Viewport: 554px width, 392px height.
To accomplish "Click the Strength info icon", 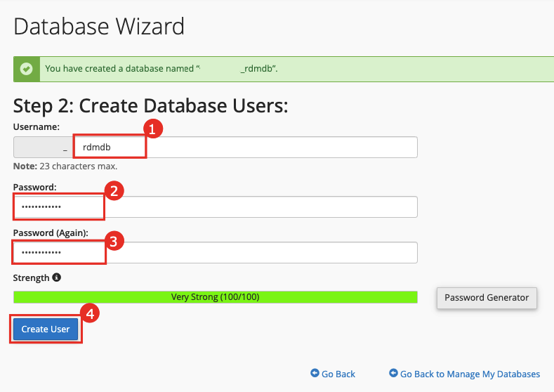I will [x=57, y=277].
